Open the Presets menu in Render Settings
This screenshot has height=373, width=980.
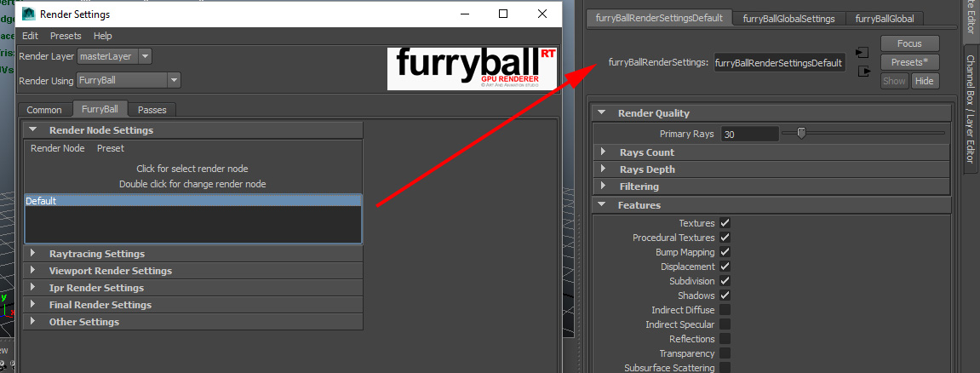point(66,36)
